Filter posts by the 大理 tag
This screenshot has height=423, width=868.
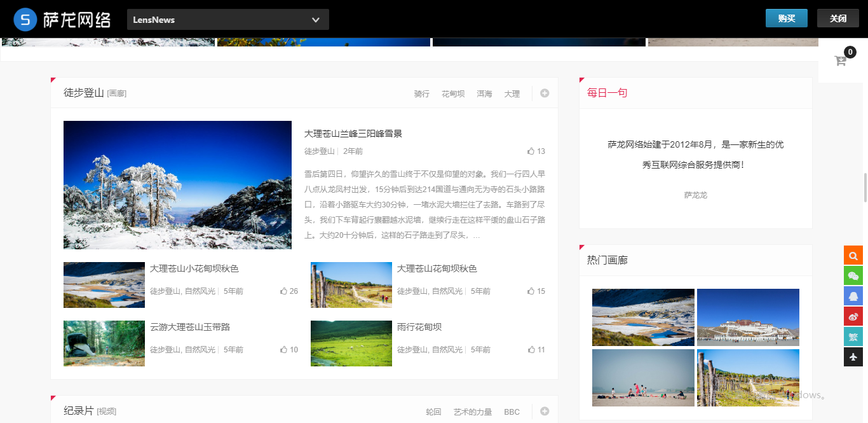(x=512, y=94)
